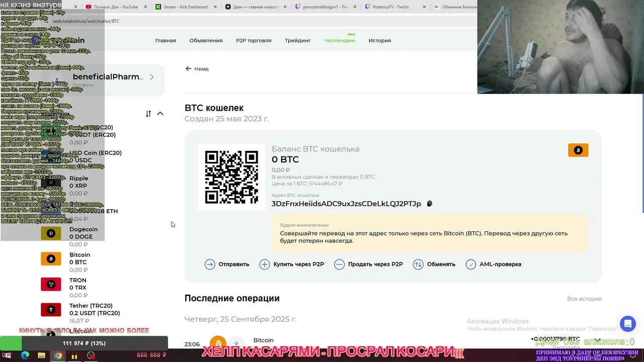Click the BTC wallet QR code
The image size is (644, 362).
(231, 176)
